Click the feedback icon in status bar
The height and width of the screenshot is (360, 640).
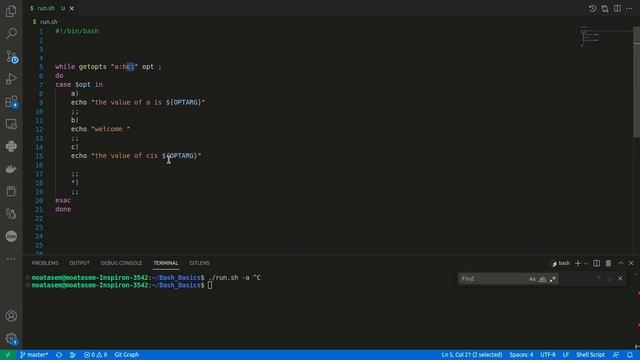pyautogui.click(x=616, y=355)
